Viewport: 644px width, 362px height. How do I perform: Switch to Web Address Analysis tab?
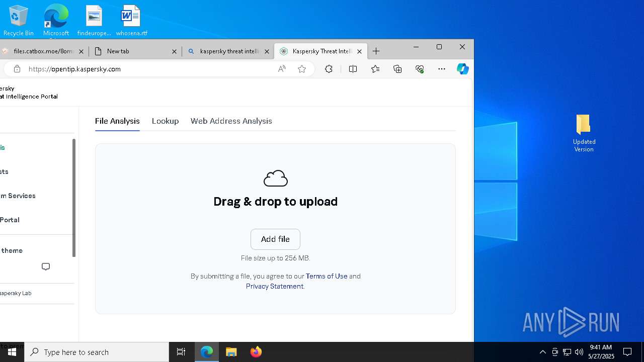point(231,121)
